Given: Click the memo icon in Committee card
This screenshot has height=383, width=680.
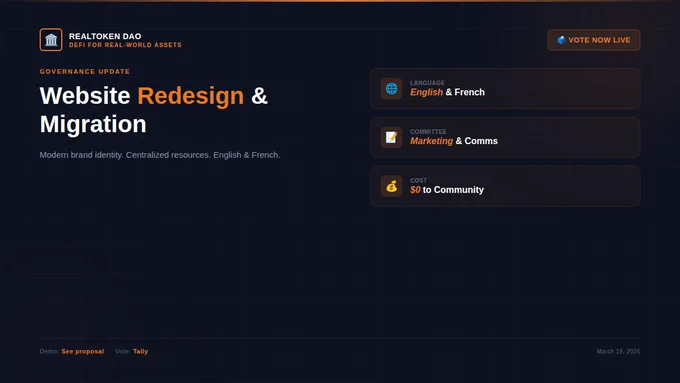Looking at the screenshot, I should pyautogui.click(x=391, y=137).
